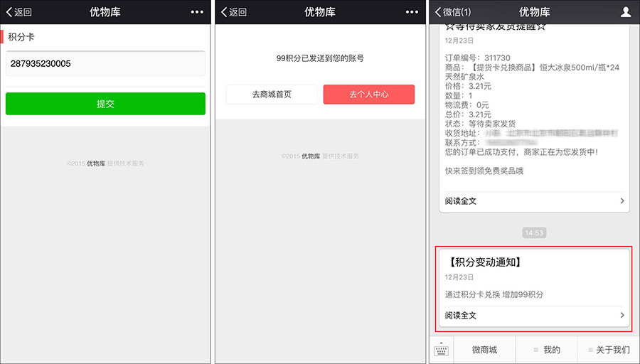Open more options dots on 积分卡 page
640x364 pixels.
coord(198,12)
